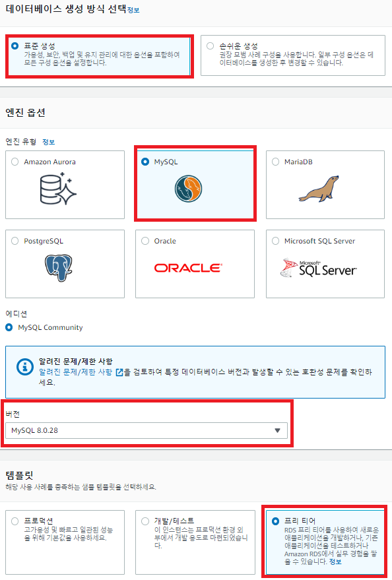
Task: Click the 개발/테스트 description text
Action: [x=201, y=538]
